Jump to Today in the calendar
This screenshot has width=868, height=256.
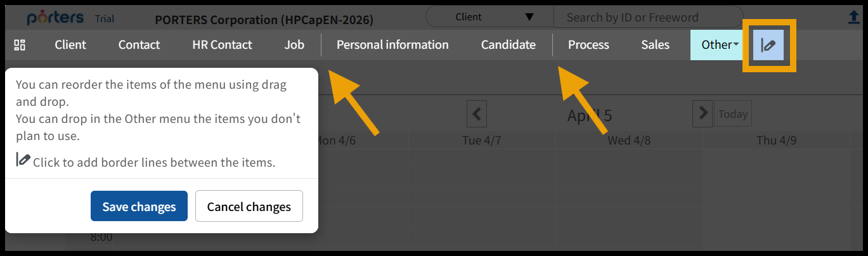pyautogui.click(x=733, y=115)
